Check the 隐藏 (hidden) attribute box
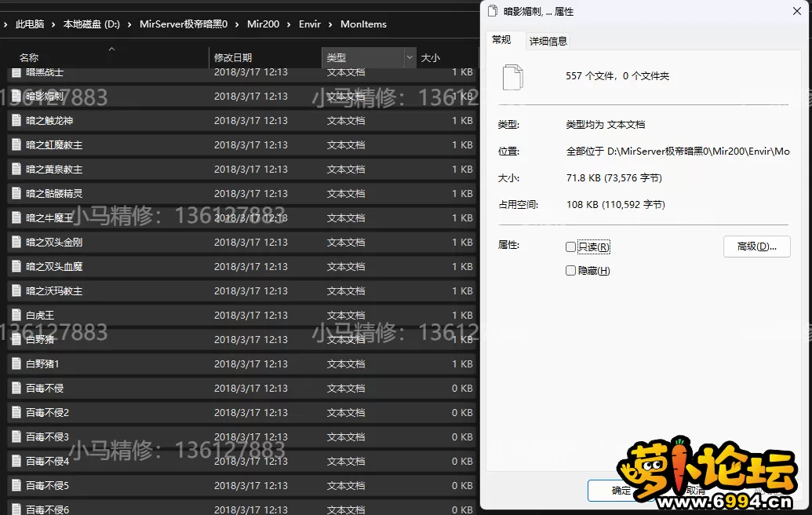812x515 pixels. pyautogui.click(x=570, y=271)
